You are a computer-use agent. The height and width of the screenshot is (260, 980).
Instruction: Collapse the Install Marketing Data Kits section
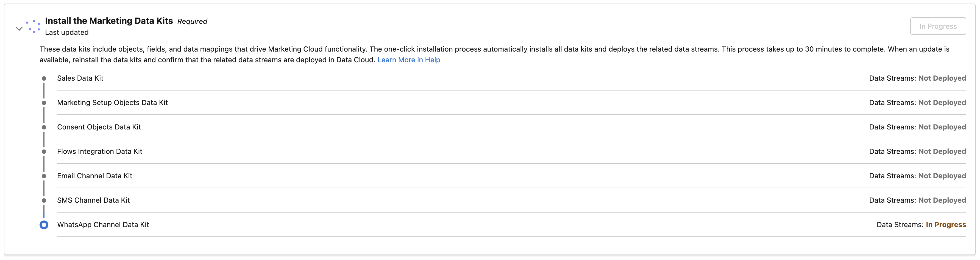pos(19,29)
